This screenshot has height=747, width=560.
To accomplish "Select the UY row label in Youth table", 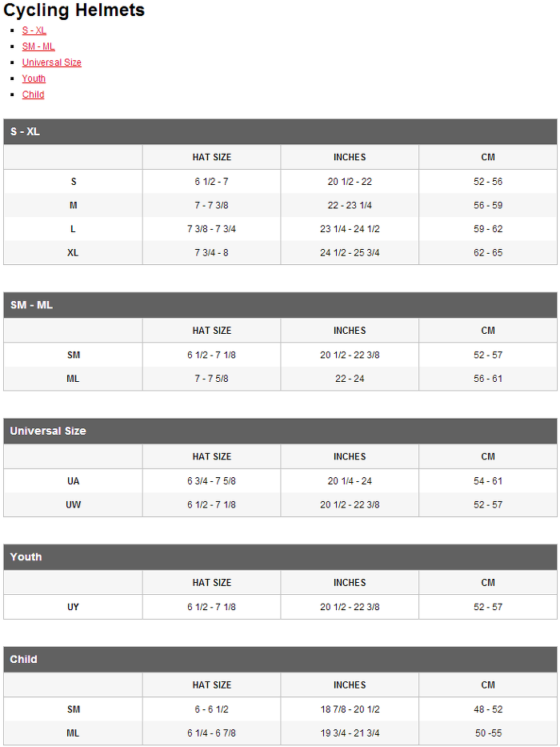I will coord(73,607).
